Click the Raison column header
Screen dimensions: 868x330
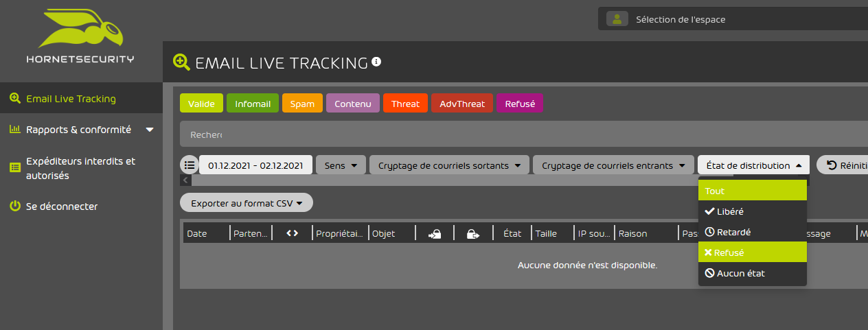point(633,233)
